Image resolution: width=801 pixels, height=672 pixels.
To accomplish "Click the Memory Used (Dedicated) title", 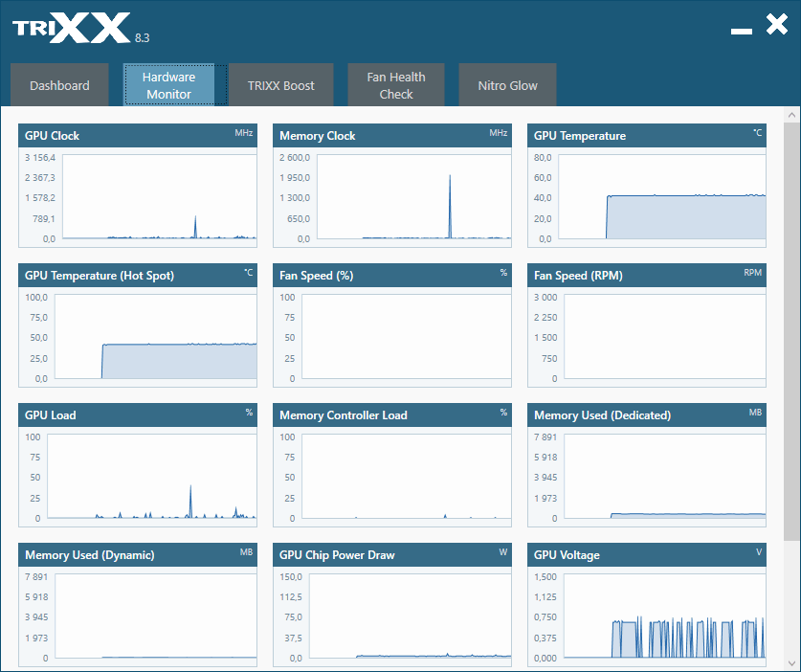I will point(602,414).
